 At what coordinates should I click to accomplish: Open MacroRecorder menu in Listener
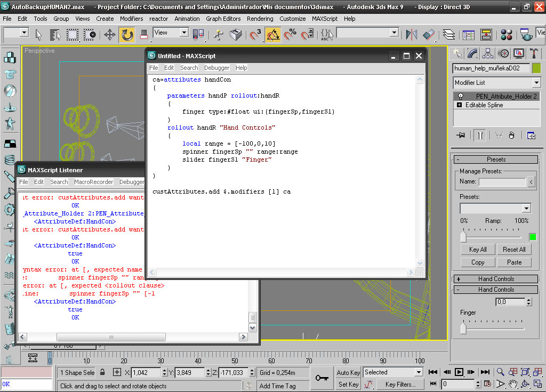pos(93,182)
